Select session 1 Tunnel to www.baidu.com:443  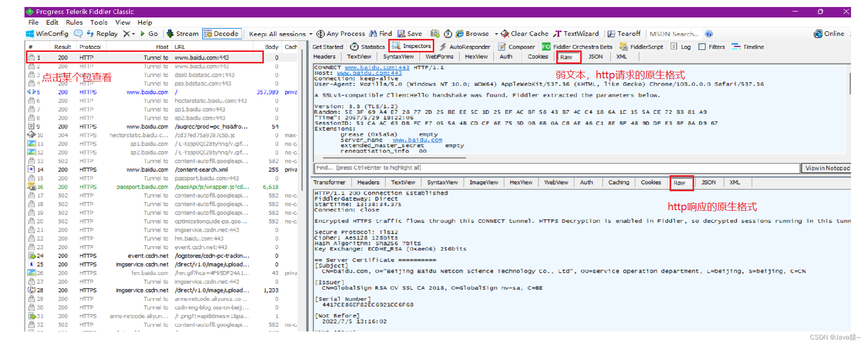point(145,57)
